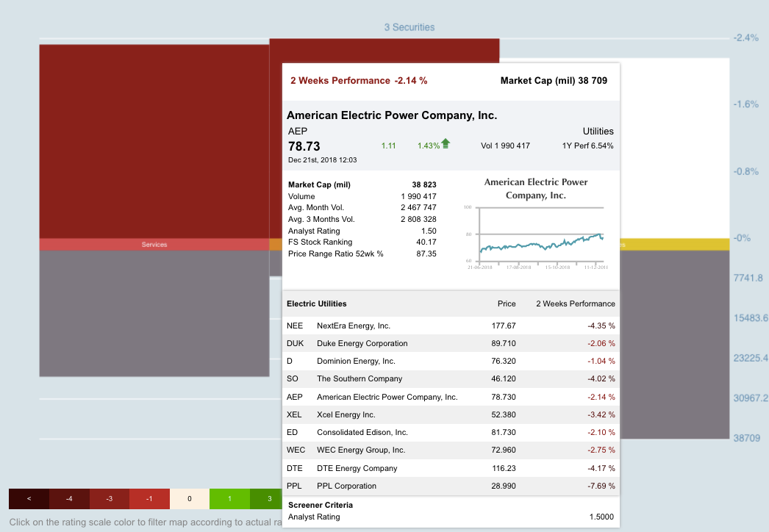This screenshot has height=532, width=769.
Task: Click NextEra performance value -4.35 %
Action: click(x=601, y=326)
